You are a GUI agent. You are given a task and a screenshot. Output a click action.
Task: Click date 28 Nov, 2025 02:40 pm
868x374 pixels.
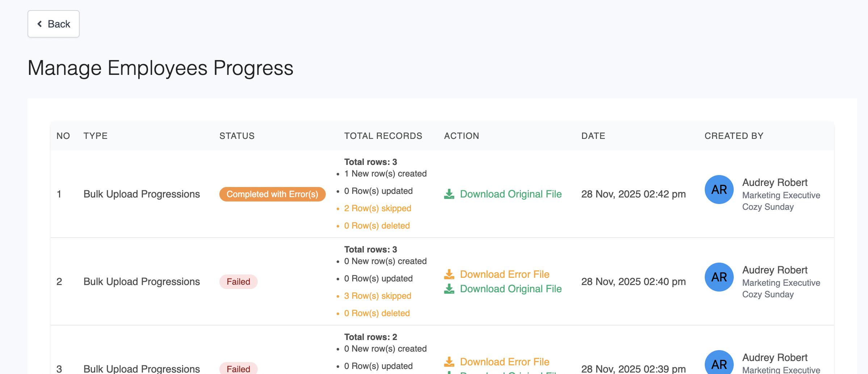(x=633, y=282)
